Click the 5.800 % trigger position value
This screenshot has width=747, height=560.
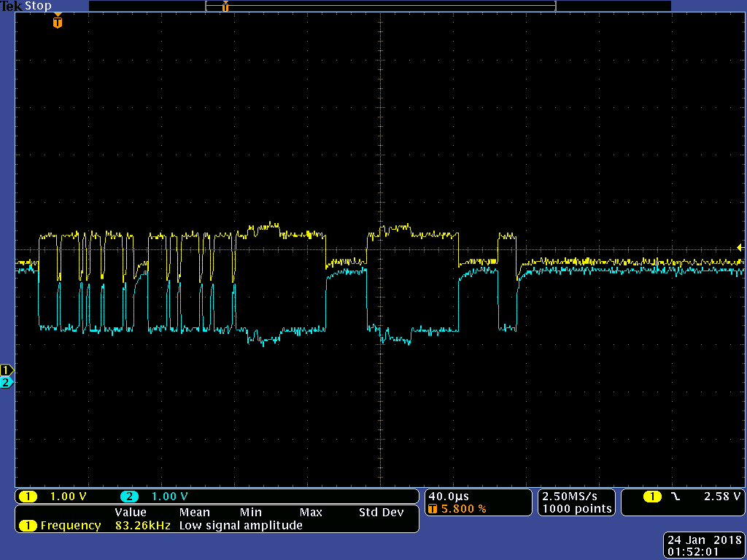pos(463,509)
